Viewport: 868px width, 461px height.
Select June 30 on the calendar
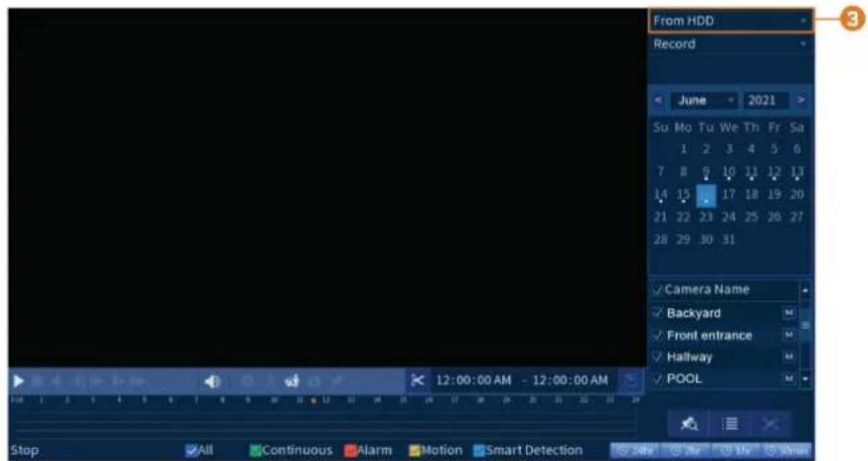pos(706,239)
